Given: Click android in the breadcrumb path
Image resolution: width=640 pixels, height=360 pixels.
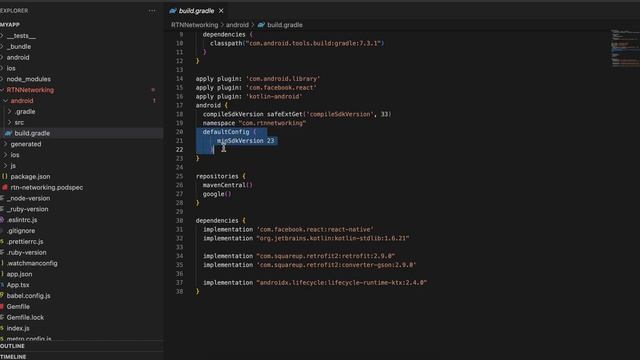Looking at the screenshot, I should (x=237, y=25).
